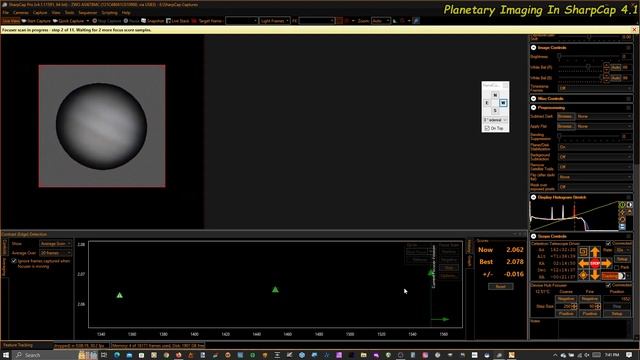Click Stop Capture in the toolbar

107,21
